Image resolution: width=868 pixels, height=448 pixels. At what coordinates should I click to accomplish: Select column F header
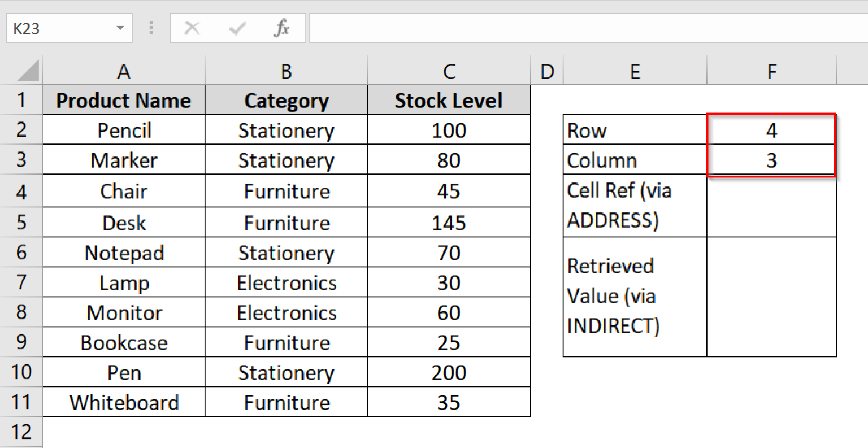click(x=771, y=70)
